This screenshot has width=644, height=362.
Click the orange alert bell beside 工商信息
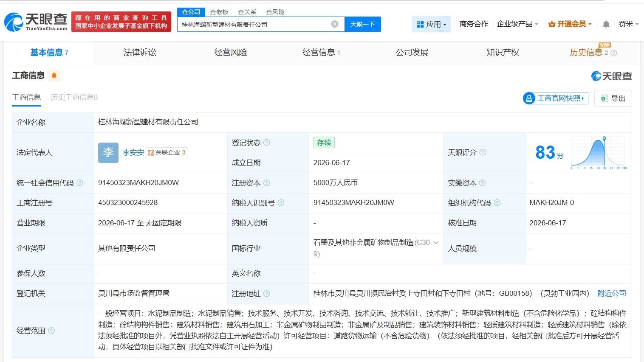coord(54,76)
